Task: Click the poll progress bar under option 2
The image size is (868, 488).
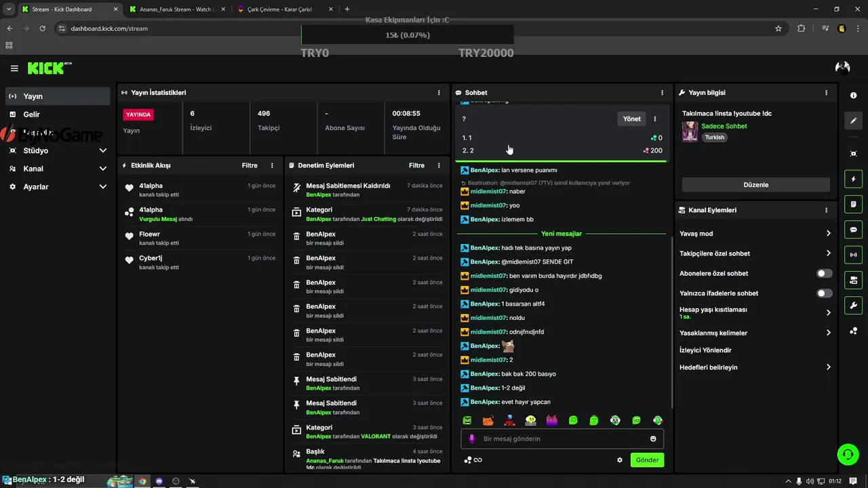Action: point(562,161)
